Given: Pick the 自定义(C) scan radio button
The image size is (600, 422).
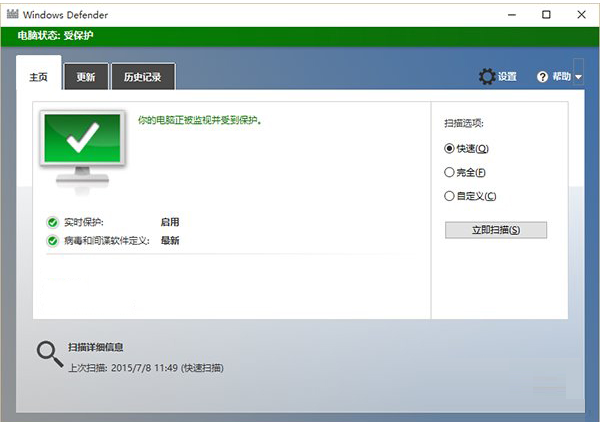Looking at the screenshot, I should [x=450, y=196].
